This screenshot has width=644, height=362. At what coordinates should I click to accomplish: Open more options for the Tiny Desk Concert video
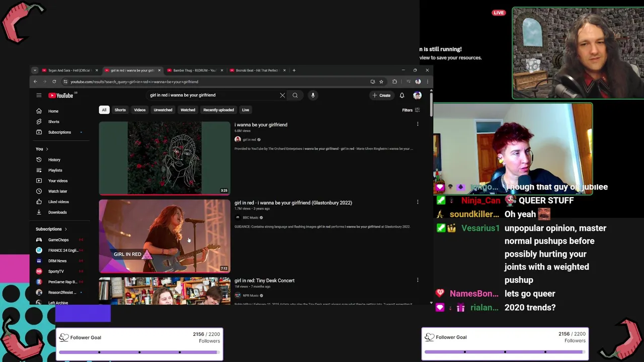(418, 280)
